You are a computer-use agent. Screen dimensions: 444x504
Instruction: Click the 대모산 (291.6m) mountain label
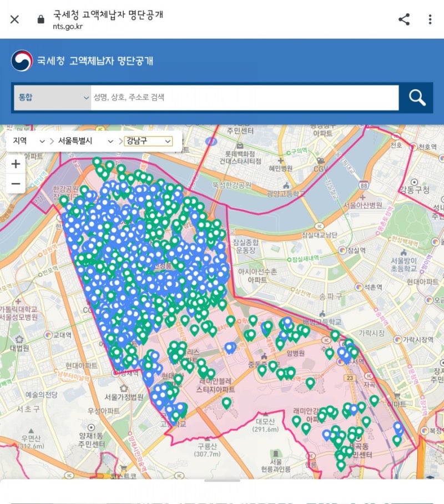point(265,425)
